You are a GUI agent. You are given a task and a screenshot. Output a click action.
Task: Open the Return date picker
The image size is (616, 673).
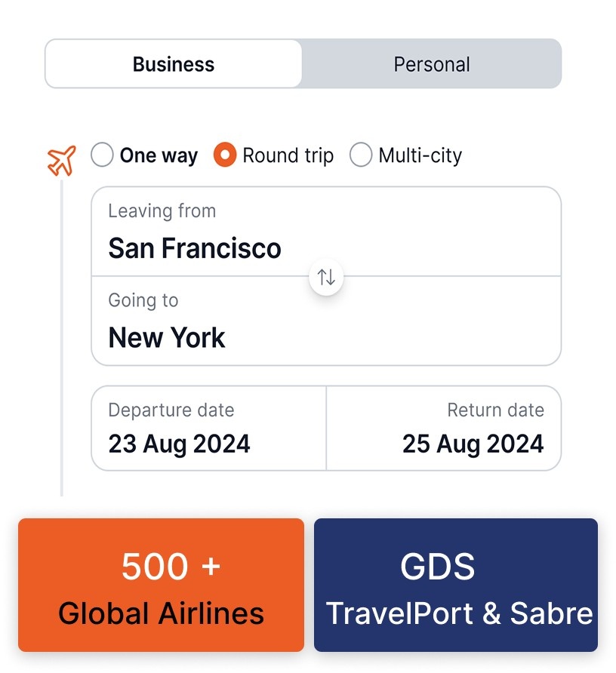click(x=444, y=429)
